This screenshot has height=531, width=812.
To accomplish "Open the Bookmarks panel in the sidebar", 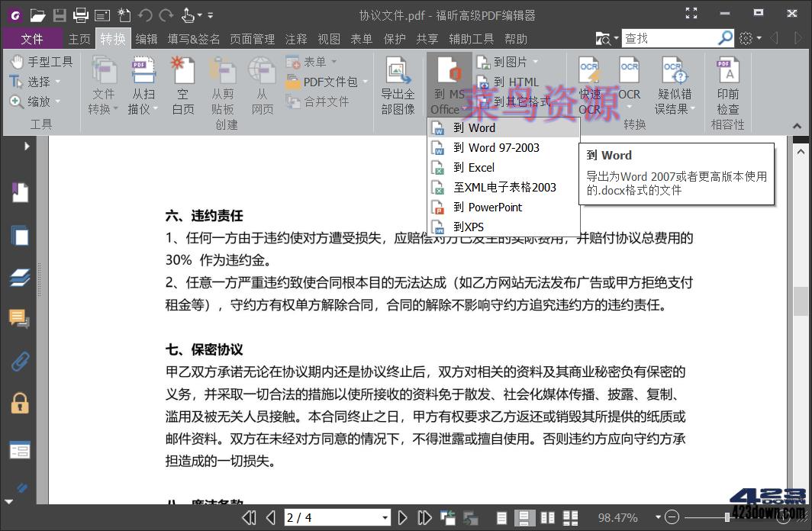I will pos(19,191).
